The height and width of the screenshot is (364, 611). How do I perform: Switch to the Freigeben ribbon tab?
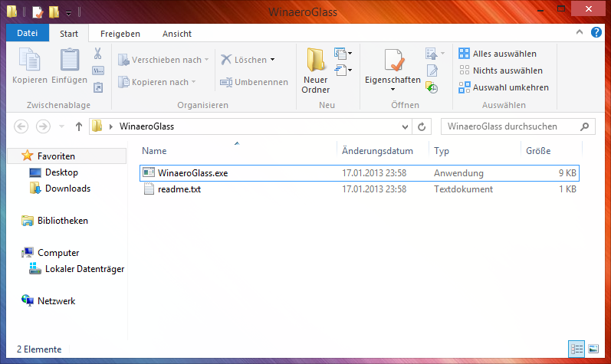[120, 34]
